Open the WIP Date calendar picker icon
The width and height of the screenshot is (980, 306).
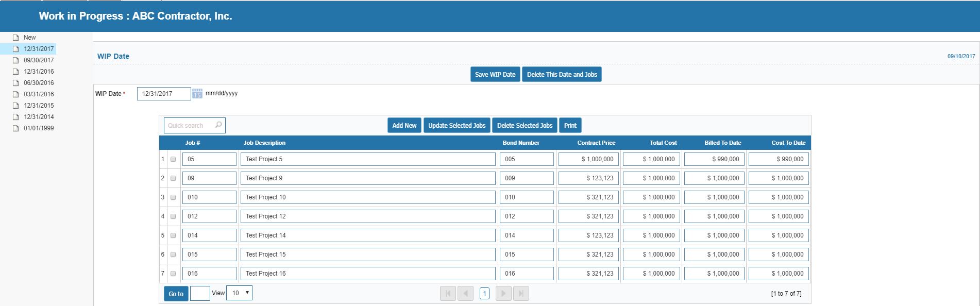tap(197, 94)
